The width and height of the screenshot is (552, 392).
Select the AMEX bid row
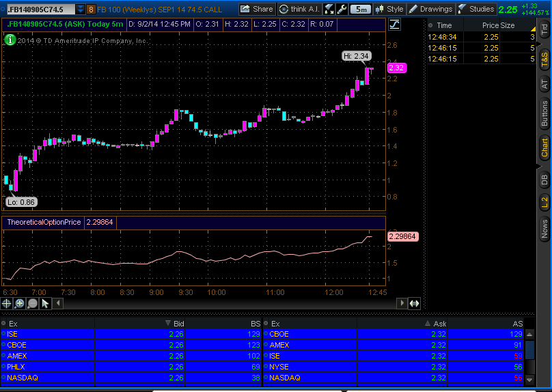coord(131,356)
